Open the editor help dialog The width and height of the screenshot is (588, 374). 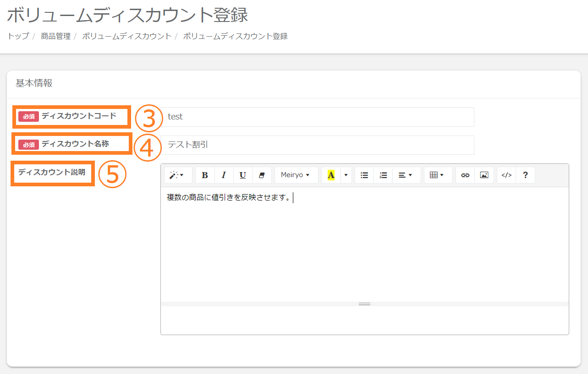tap(525, 175)
